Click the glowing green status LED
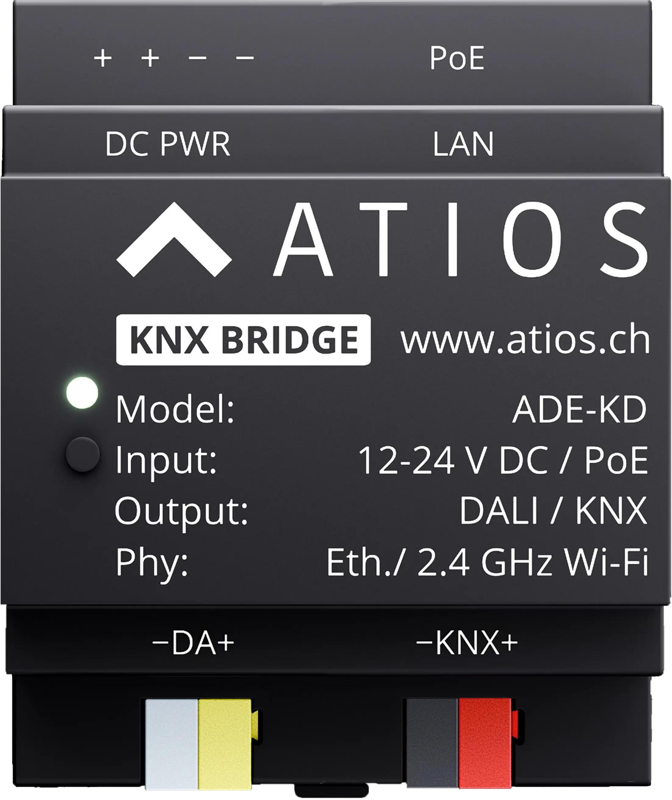This screenshot has width=672, height=800. click(x=82, y=393)
